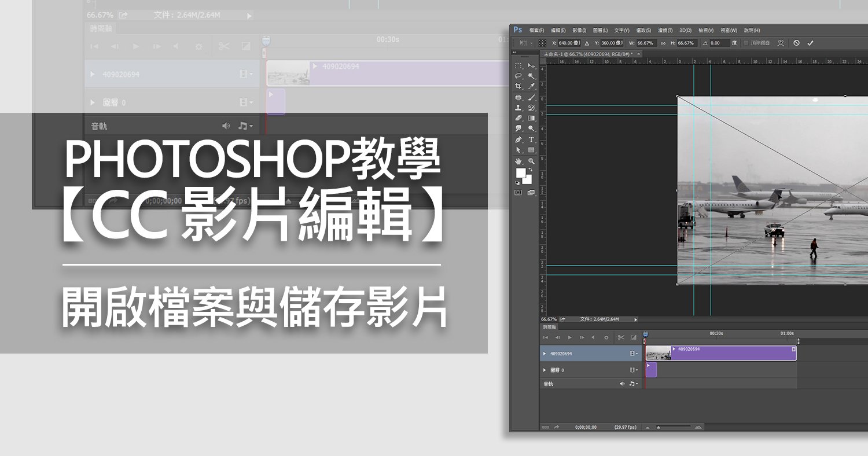868x456 pixels.
Task: Select the Magic Wand tool
Action: [x=531, y=76]
